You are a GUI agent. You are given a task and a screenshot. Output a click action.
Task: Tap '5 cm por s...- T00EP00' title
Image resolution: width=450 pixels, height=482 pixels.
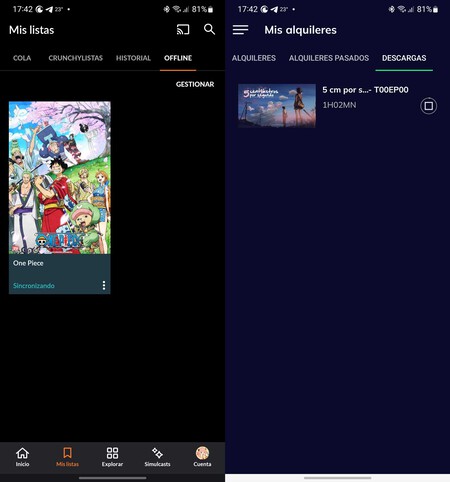365,90
